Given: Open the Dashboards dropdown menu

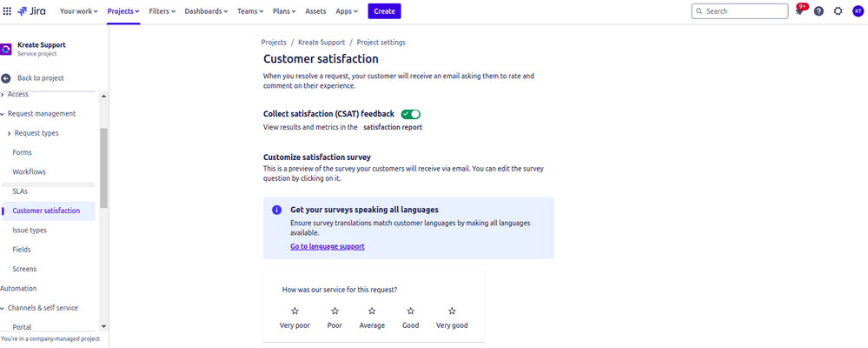Looking at the screenshot, I should point(206,11).
